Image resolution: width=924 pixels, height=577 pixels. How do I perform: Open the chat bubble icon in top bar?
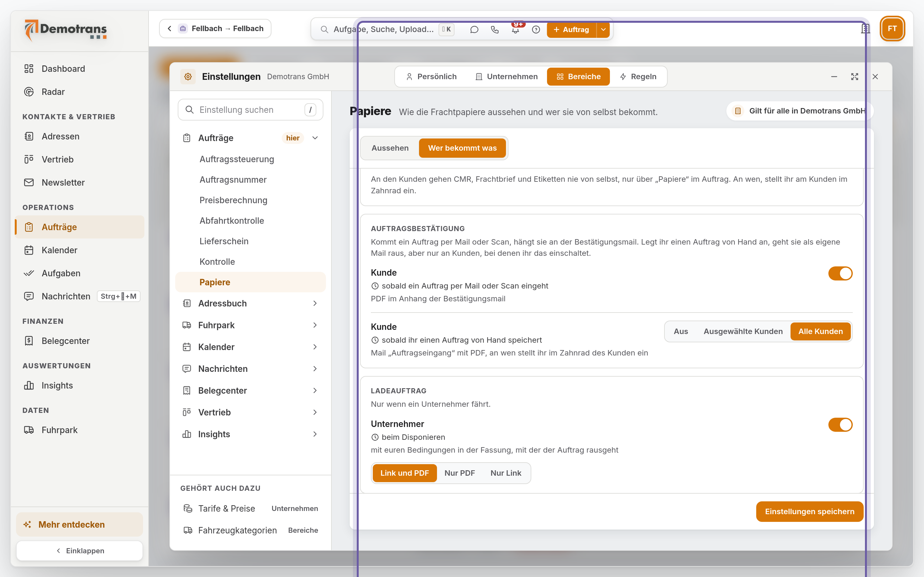click(x=474, y=29)
